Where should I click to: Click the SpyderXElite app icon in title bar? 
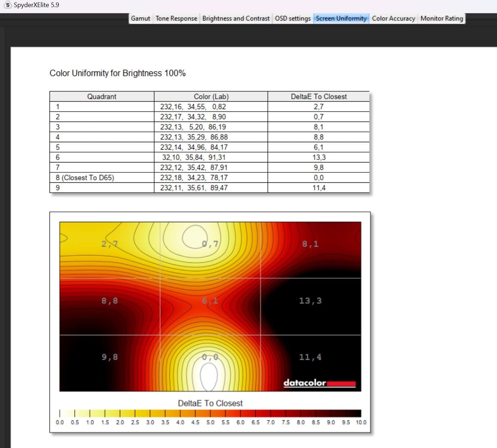coord(7,5)
